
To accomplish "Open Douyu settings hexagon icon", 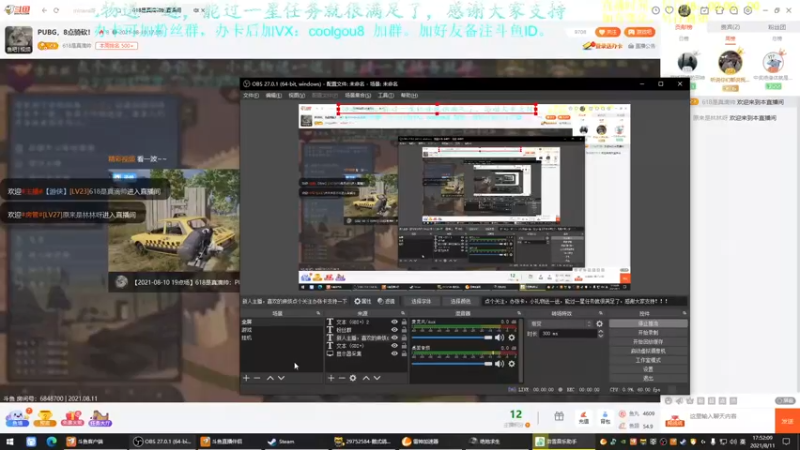I will pyautogui.click(x=748, y=10).
